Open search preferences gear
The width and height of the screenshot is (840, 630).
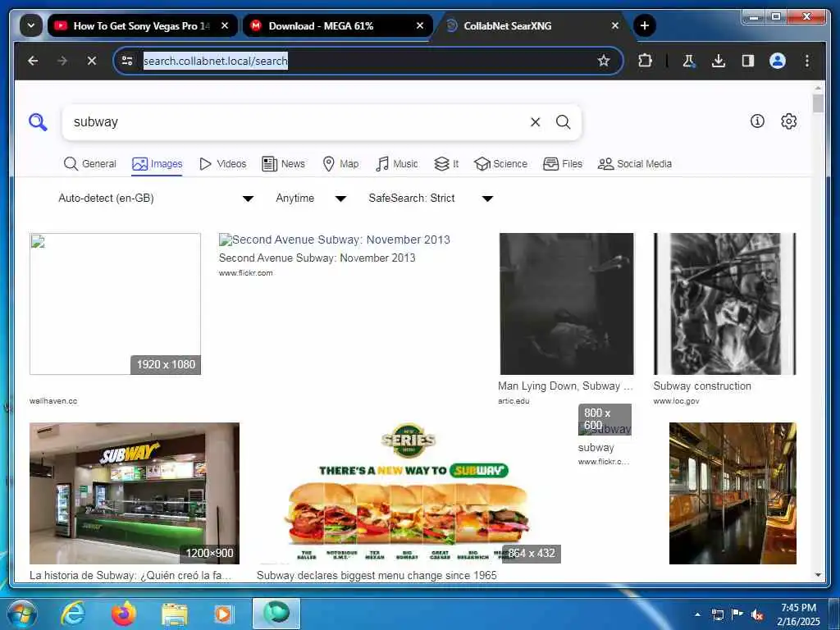pyautogui.click(x=788, y=121)
